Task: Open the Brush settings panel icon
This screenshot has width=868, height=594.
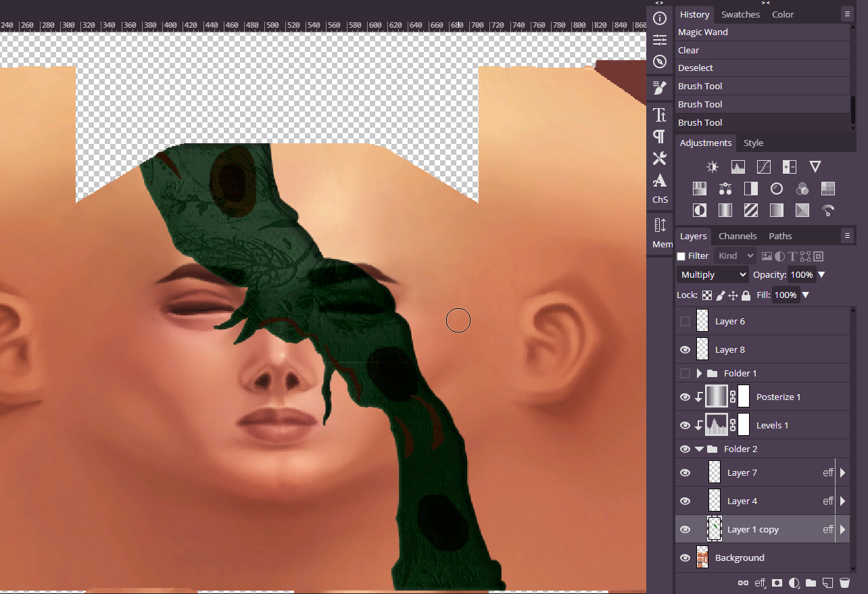Action: (660, 88)
